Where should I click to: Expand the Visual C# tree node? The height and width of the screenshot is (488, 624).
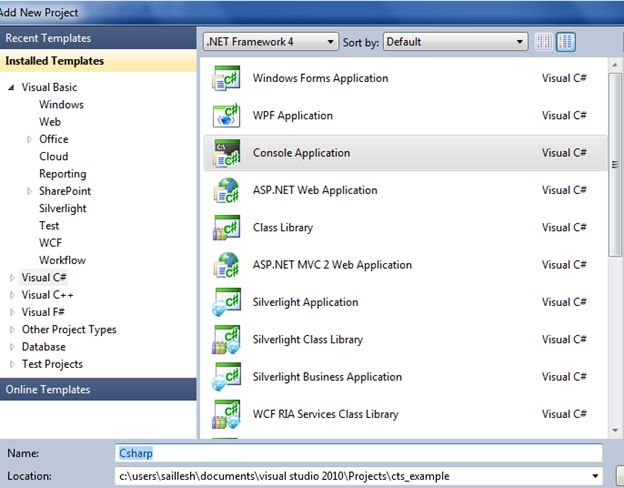click(x=12, y=278)
